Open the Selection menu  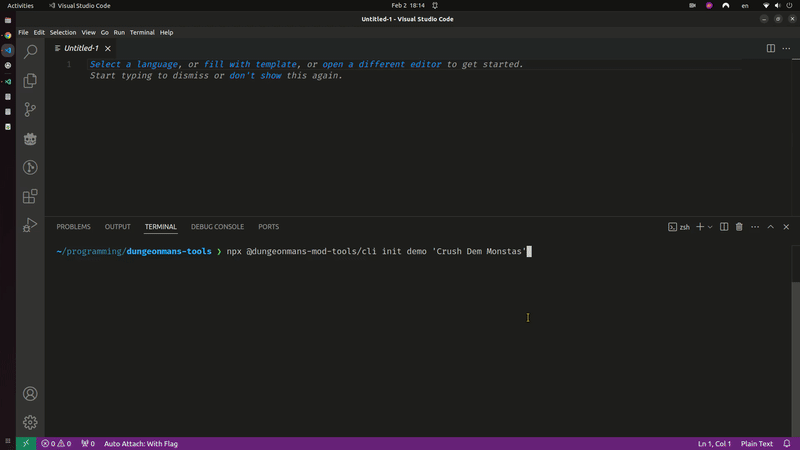63,32
